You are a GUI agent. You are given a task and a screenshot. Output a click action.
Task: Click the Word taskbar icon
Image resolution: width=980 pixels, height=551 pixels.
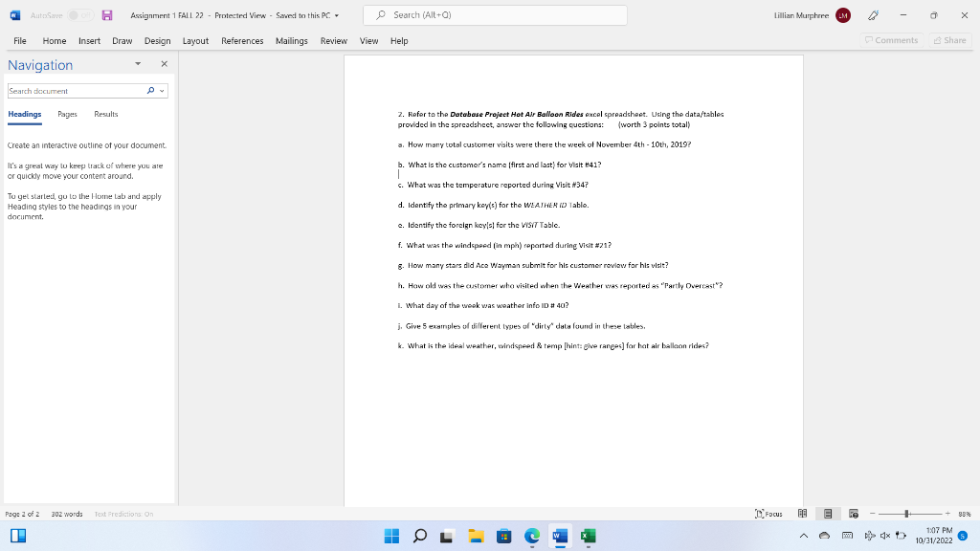[x=560, y=536]
